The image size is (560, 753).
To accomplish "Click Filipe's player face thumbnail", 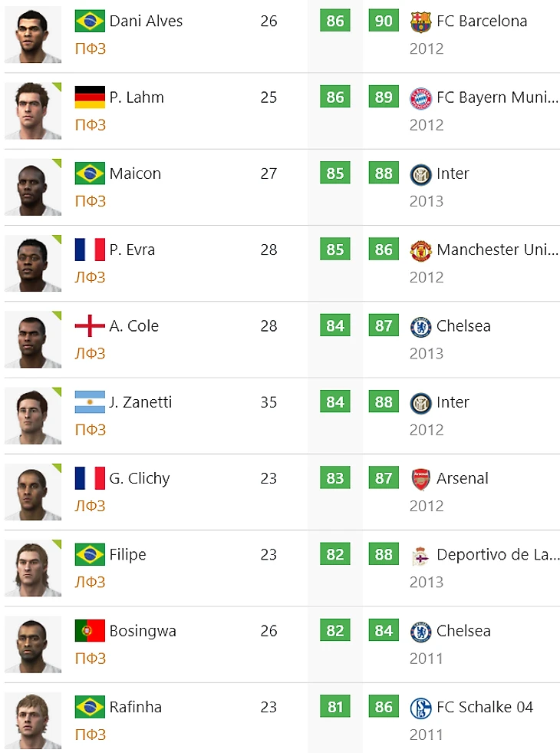I will click(33, 568).
